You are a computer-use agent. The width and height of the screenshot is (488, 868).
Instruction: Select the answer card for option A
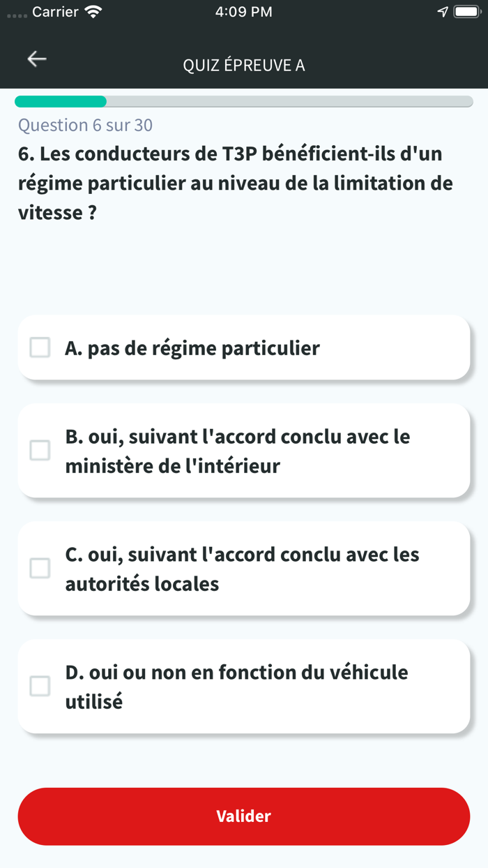click(x=244, y=347)
